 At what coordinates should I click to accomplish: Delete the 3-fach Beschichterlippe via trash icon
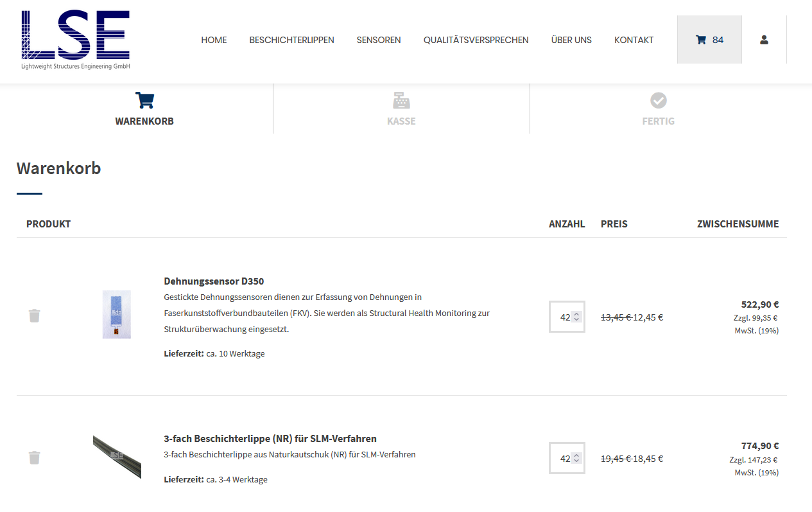34,457
